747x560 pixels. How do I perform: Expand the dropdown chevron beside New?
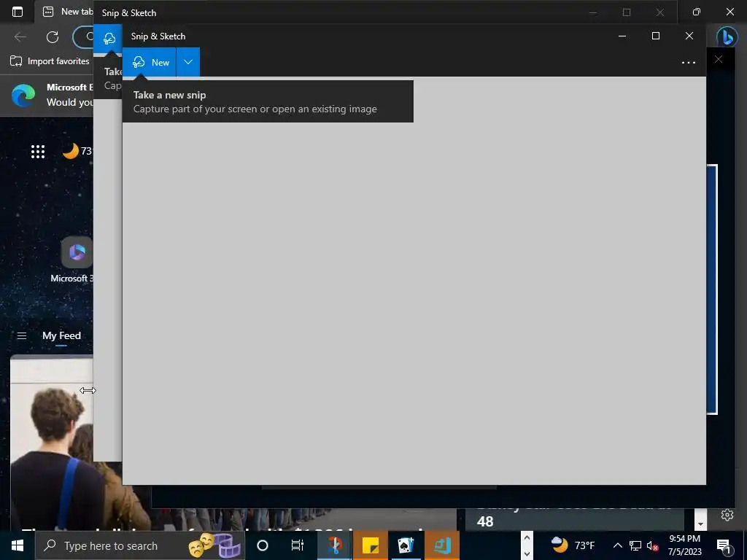[188, 62]
